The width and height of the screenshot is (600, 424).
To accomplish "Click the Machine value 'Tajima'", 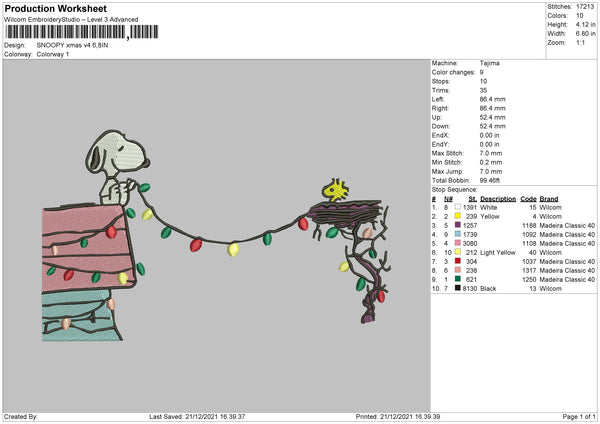I will click(x=489, y=63).
